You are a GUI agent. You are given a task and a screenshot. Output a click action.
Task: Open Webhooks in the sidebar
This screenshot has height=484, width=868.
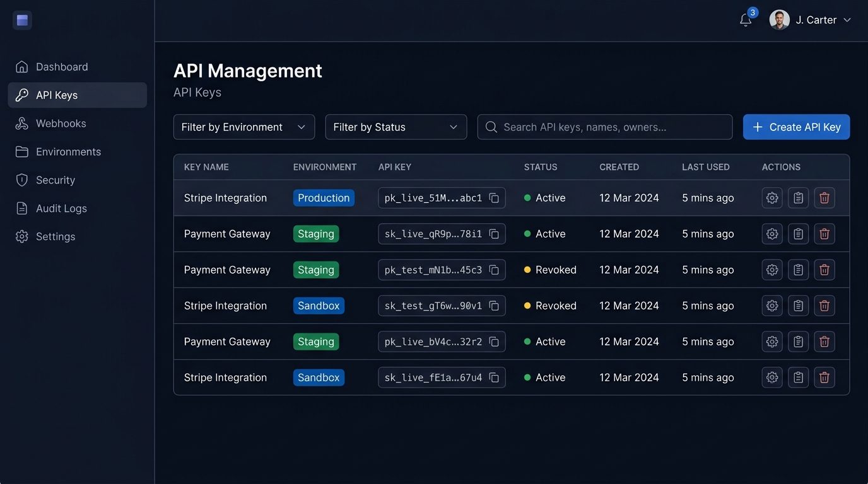click(78, 124)
